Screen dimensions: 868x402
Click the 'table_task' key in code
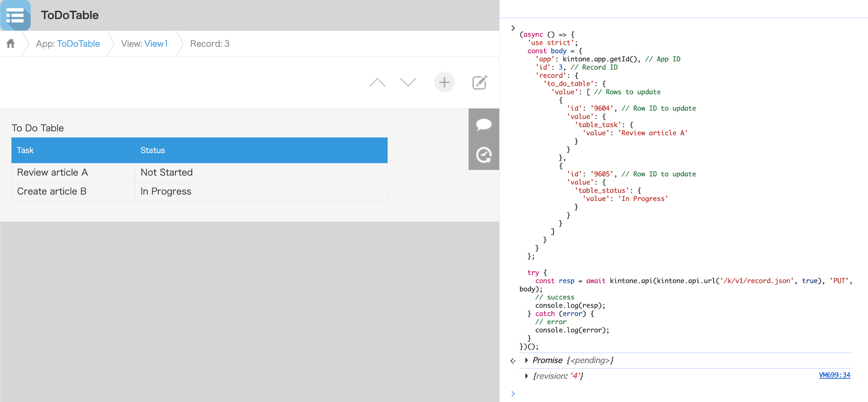point(598,125)
